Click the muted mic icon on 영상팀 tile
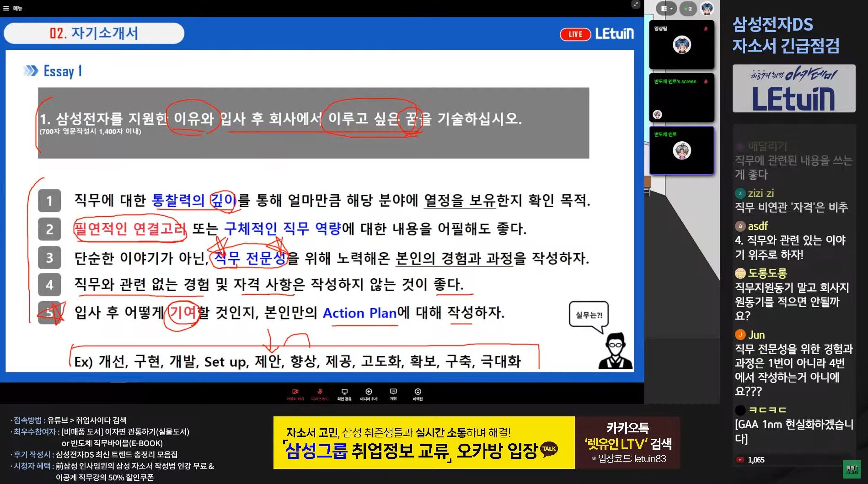This screenshot has width=868, height=484. point(706,29)
